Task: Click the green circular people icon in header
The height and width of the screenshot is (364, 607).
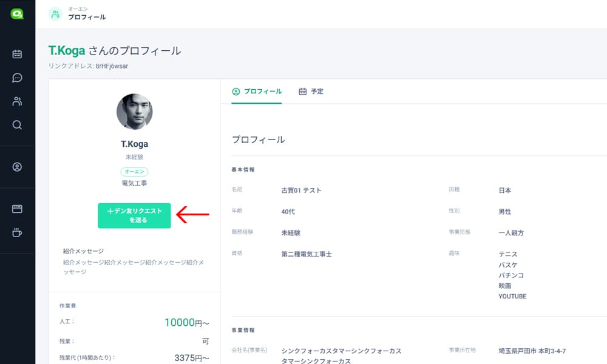Action: click(55, 14)
